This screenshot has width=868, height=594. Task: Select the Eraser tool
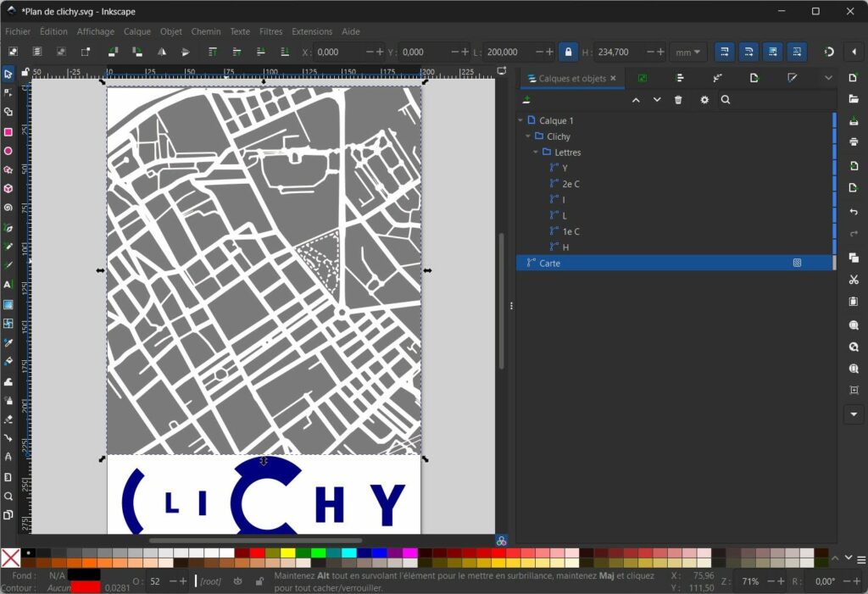(8, 419)
